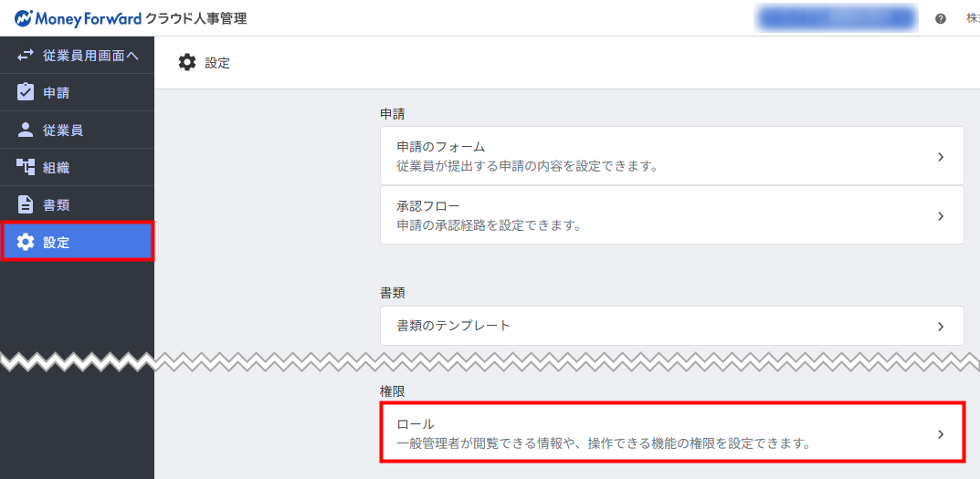Click the chevron arrow on the ロール row
Screen dimensions: 980x479
[x=941, y=434]
